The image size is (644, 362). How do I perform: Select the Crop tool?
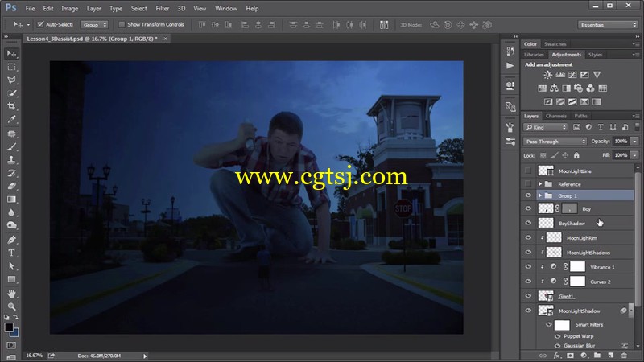coord(11,106)
